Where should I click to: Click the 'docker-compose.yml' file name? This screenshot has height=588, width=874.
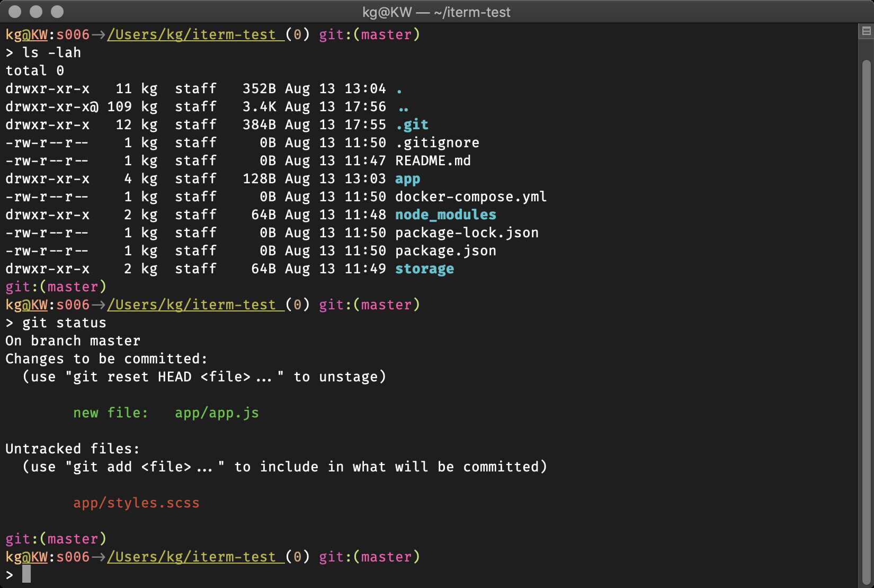pos(471,197)
